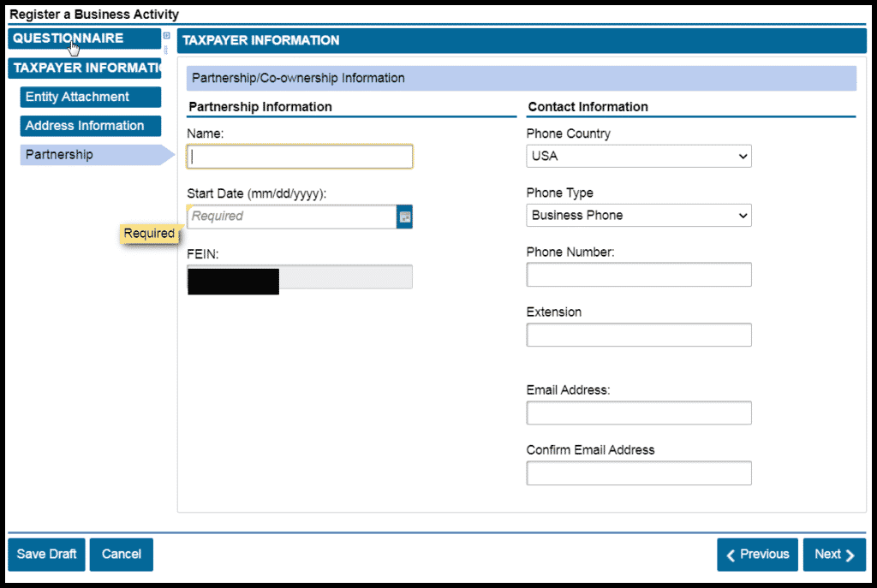Click the small sidebar expand icon beside Questionnaire

pos(166,36)
